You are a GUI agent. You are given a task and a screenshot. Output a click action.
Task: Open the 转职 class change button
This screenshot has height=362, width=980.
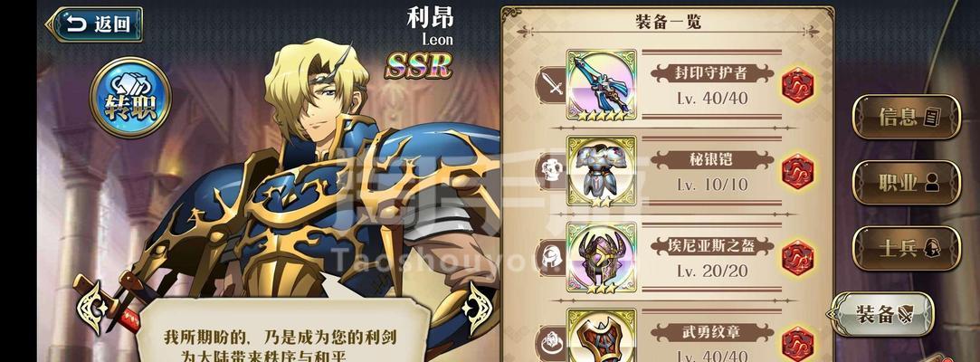coord(130,98)
